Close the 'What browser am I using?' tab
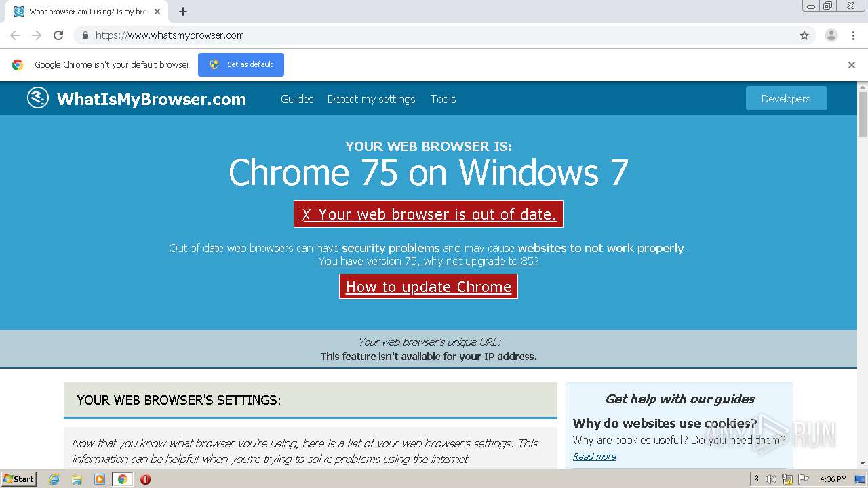 [157, 12]
